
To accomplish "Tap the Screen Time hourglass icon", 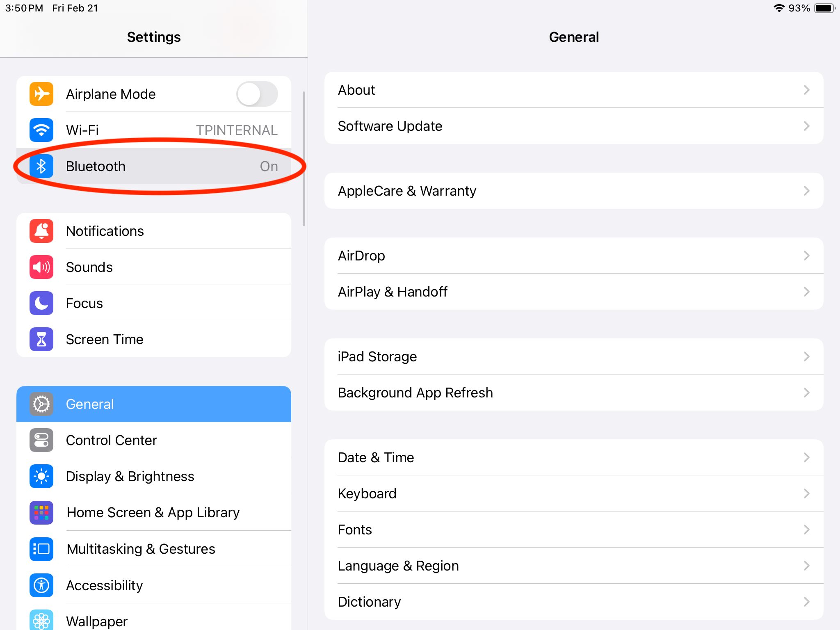I will click(41, 339).
